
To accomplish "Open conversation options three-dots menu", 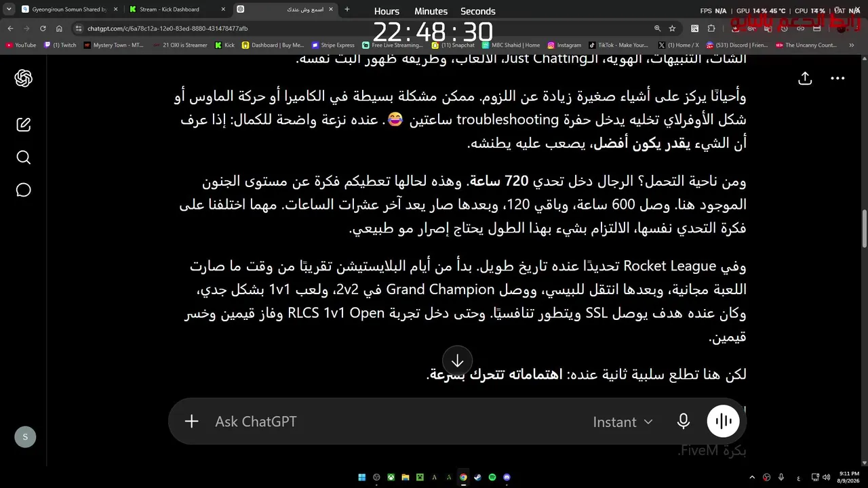I will pyautogui.click(x=838, y=79).
